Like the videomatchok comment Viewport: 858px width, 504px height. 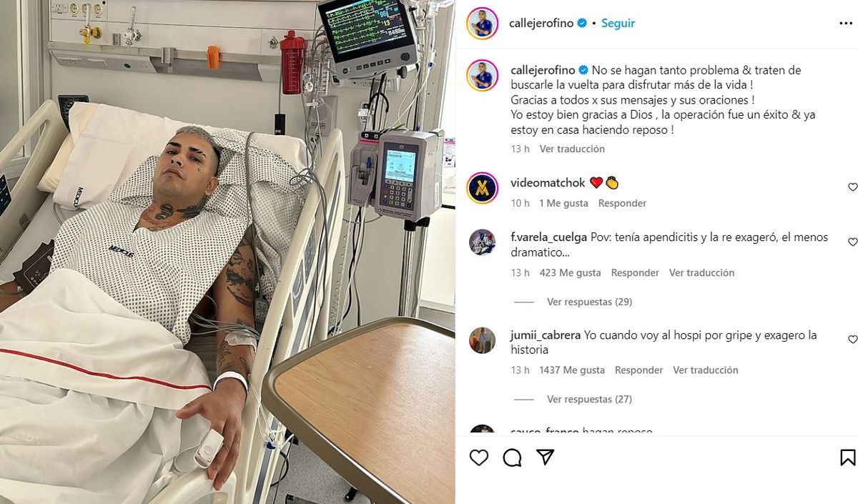(852, 187)
